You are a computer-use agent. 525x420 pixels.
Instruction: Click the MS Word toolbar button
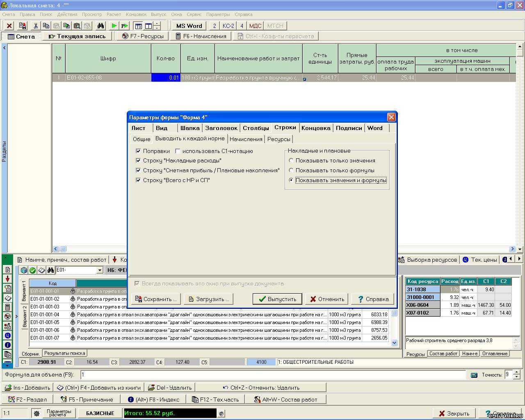pos(189,26)
